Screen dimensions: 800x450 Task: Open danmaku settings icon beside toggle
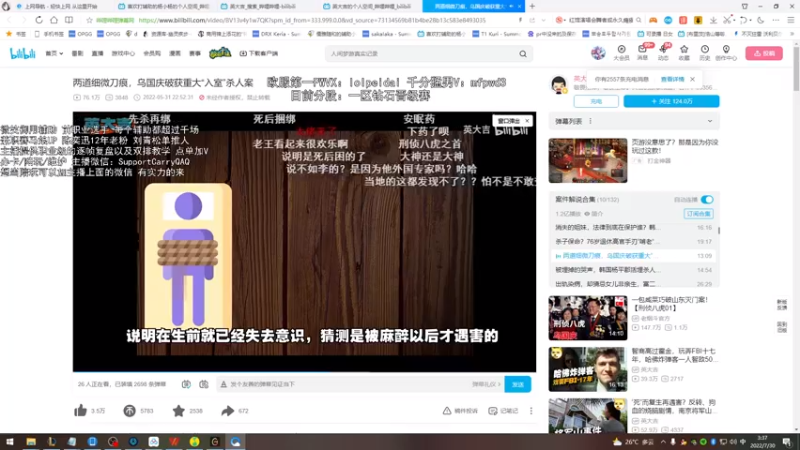click(204, 384)
